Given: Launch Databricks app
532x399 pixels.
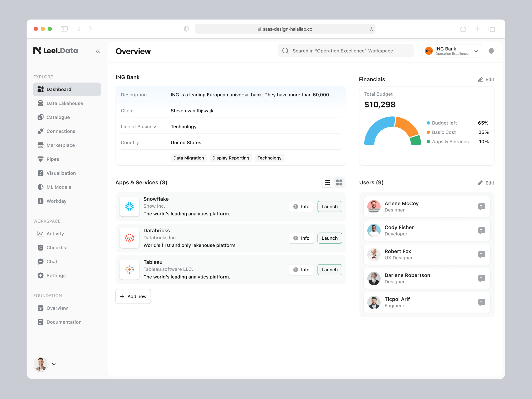Looking at the screenshot, I should pyautogui.click(x=330, y=238).
